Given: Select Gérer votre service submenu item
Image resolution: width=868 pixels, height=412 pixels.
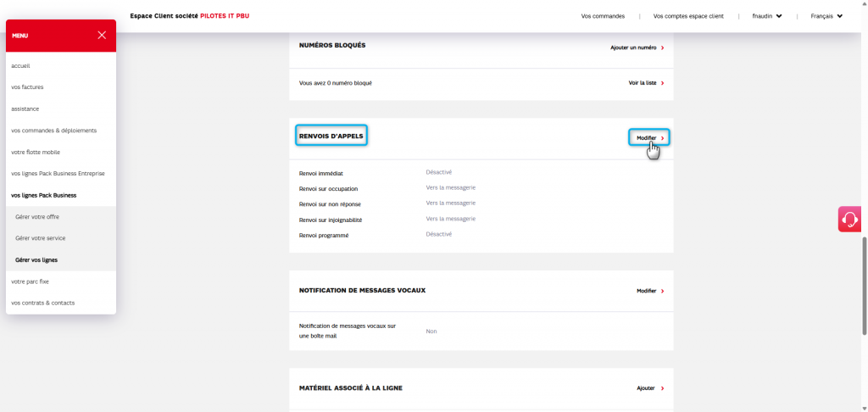Looking at the screenshot, I should coord(40,238).
